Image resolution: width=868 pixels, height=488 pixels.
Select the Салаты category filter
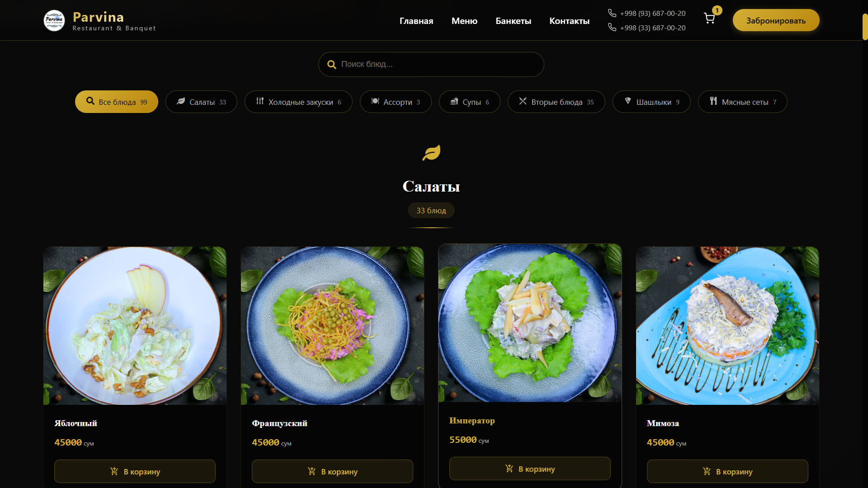click(x=201, y=102)
